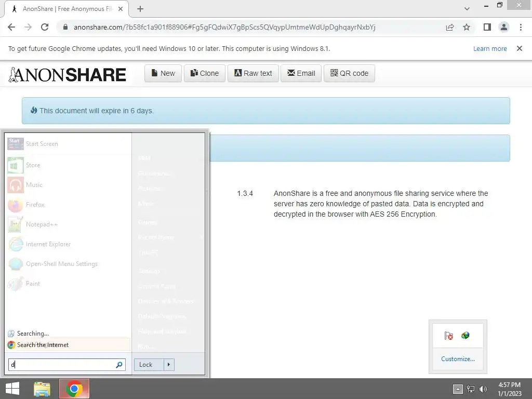Click the browser back arrow
This screenshot has width=532, height=399.
[11, 27]
